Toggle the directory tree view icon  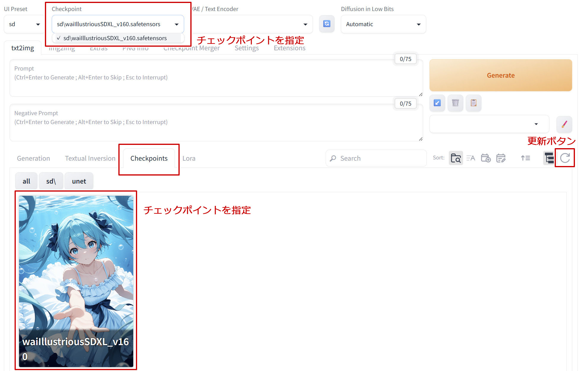click(549, 158)
